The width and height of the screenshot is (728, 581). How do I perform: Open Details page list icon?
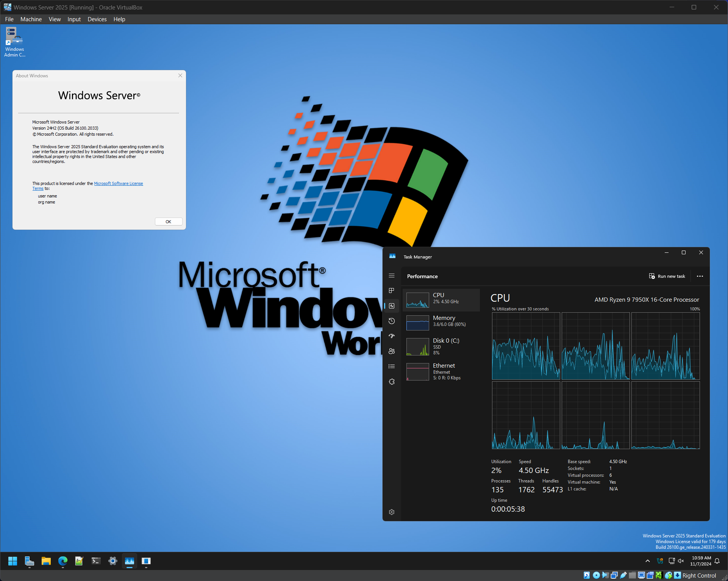(392, 366)
